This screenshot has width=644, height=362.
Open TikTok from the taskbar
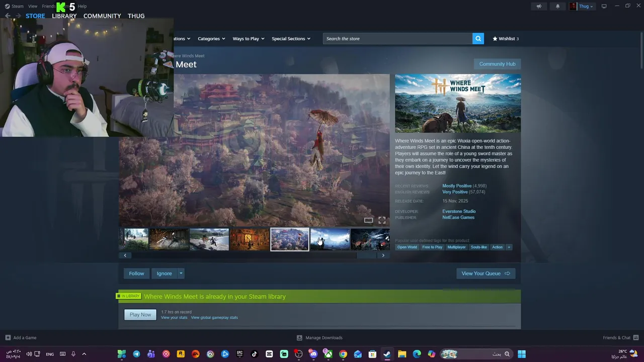tap(255, 354)
